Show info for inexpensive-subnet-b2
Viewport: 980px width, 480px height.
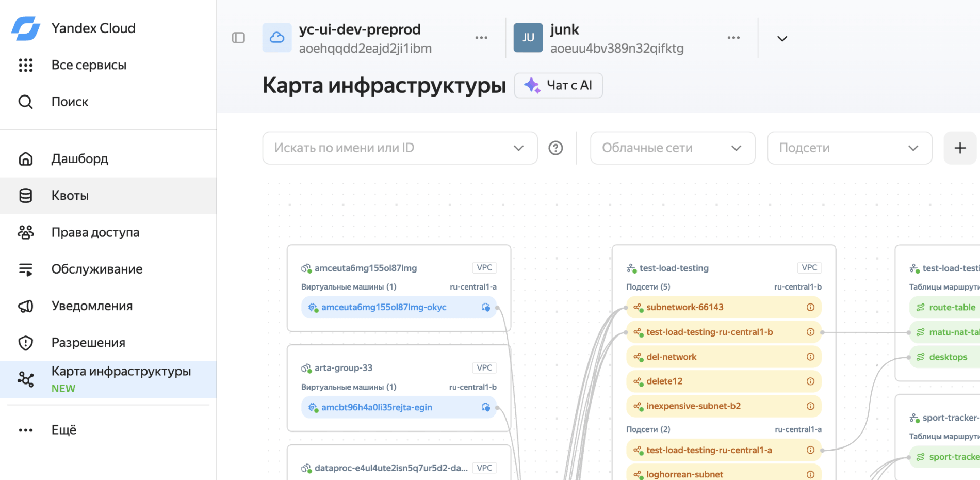coord(810,406)
